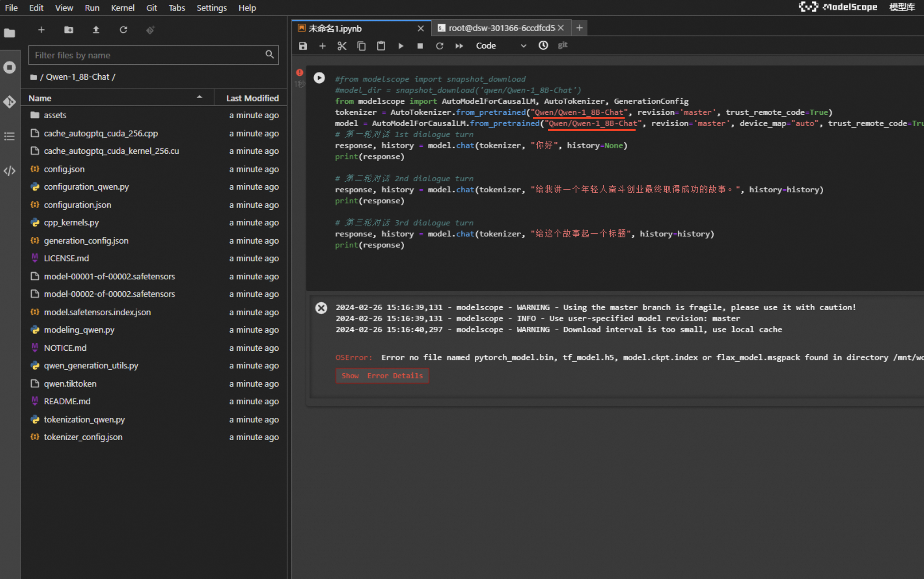Restart kernel and run all cells
This screenshot has height=579, width=924.
(x=459, y=46)
